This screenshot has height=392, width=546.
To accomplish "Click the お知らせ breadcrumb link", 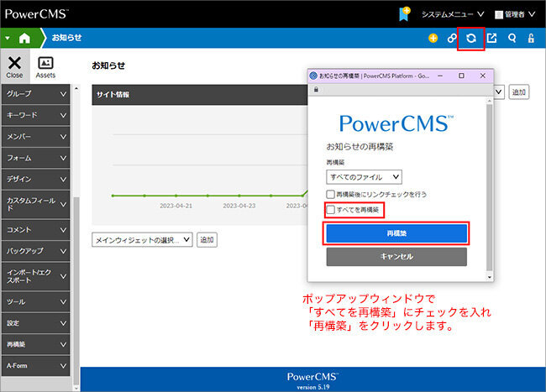I will 66,38.
